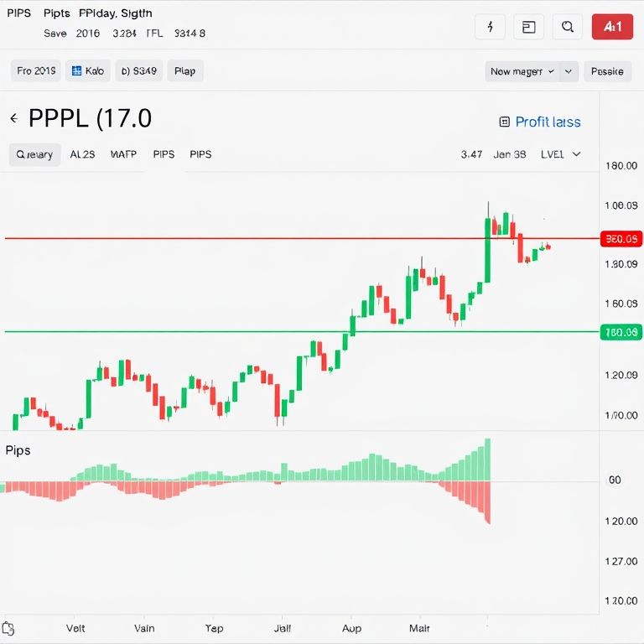Expand the LVEL dropdown
This screenshot has width=644, height=644.
[x=562, y=154]
